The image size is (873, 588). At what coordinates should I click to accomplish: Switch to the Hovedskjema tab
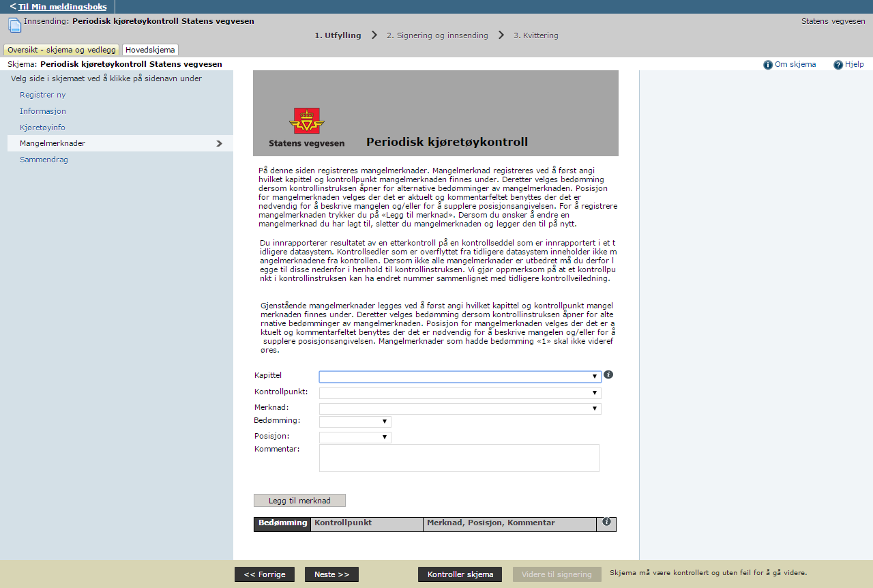(x=150, y=50)
